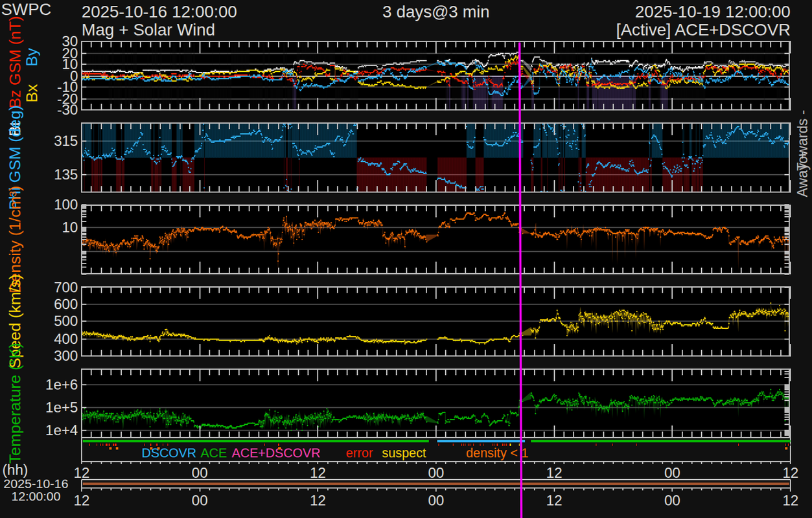Click the 100 tick on density axis
812x518 pixels.
pos(66,205)
